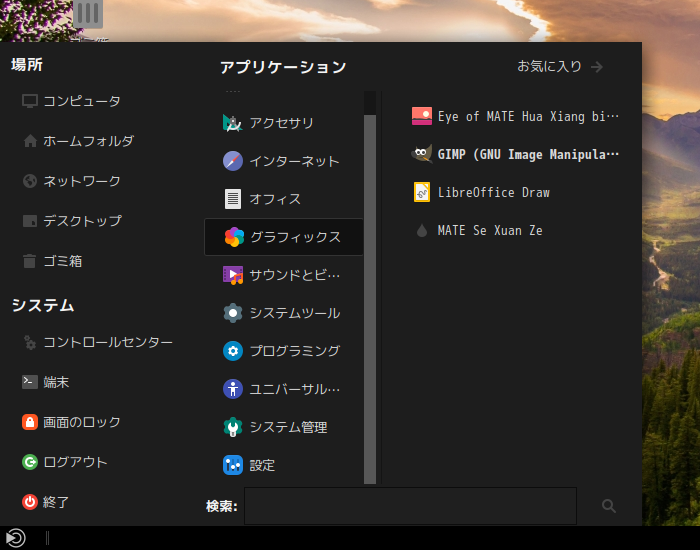Click the システム管理 text
The width and height of the screenshot is (700, 550).
tap(288, 427)
